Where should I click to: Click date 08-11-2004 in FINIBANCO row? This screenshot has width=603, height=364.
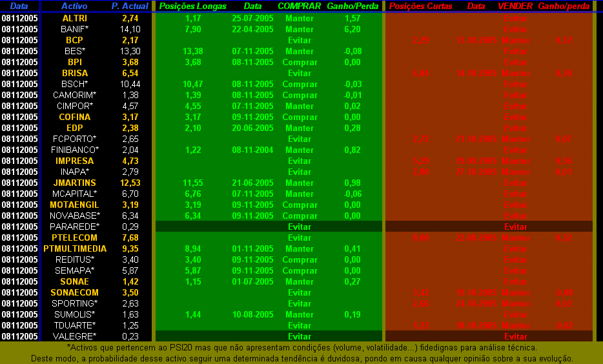(252, 150)
